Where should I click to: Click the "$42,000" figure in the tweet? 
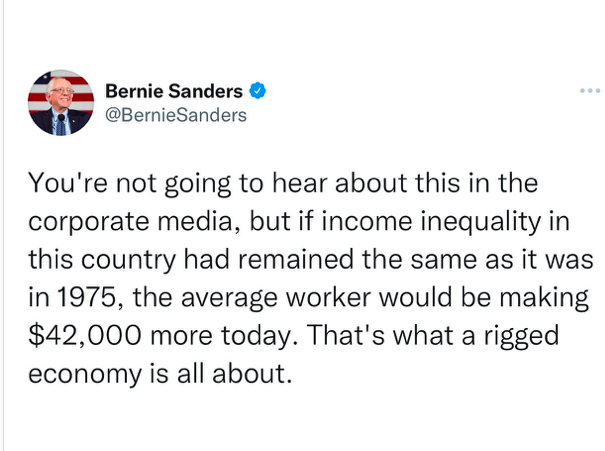click(x=85, y=335)
